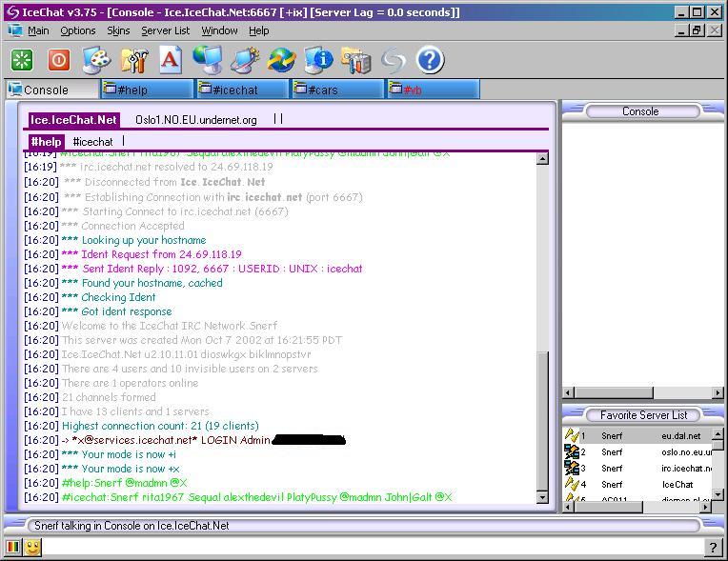Screen dimensions: 728x561
Task: Select favorite server row irc.icechat.net
Action: point(637,469)
